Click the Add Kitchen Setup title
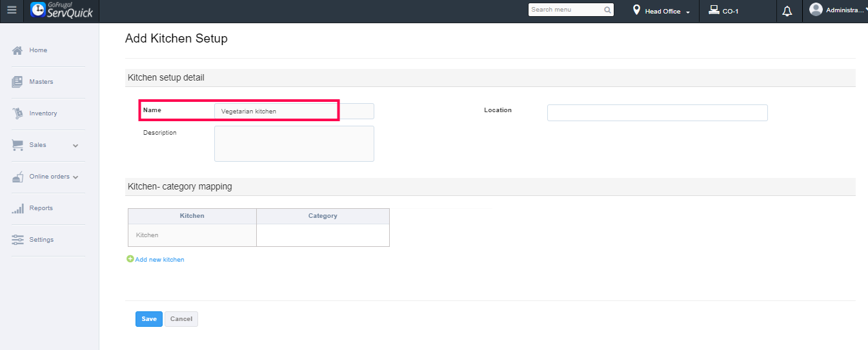This screenshot has height=350, width=868. [x=176, y=39]
